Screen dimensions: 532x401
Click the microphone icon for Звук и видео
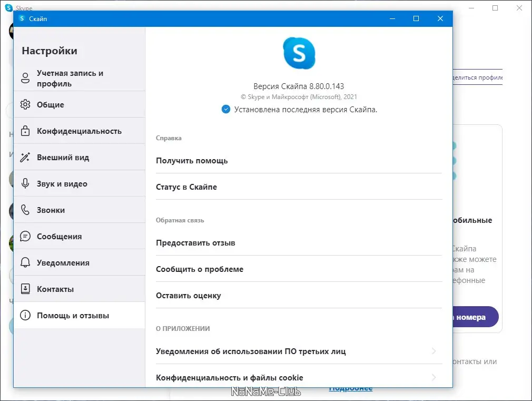click(25, 183)
